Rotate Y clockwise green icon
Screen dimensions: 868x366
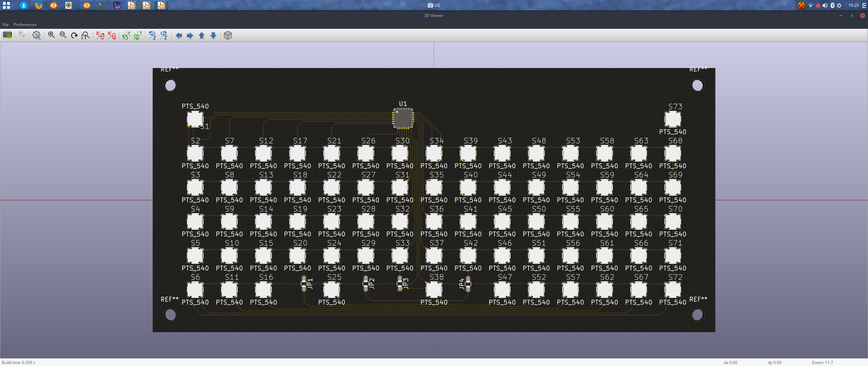[126, 35]
